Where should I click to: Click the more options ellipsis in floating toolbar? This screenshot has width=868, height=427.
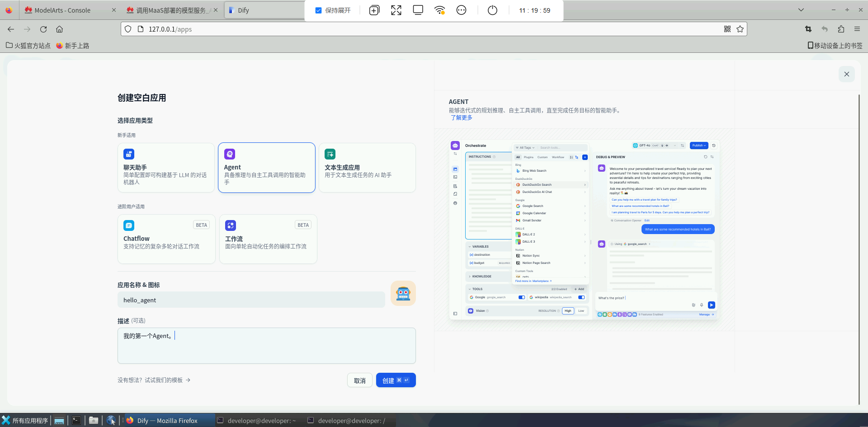click(461, 10)
